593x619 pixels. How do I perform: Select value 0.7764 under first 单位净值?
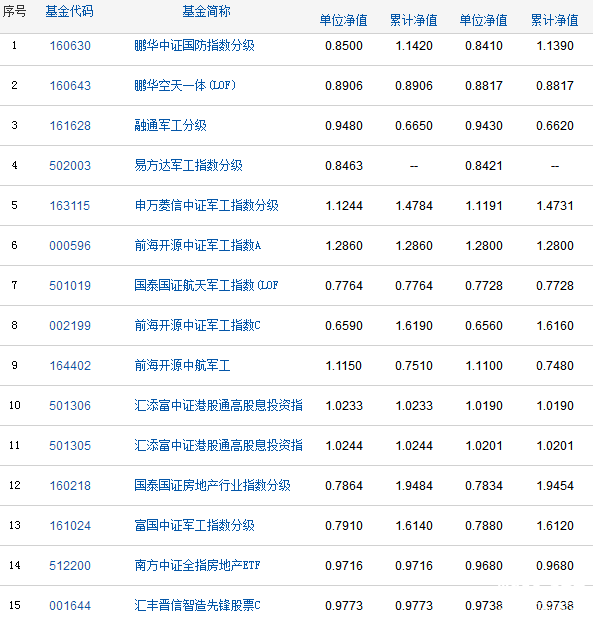click(344, 286)
